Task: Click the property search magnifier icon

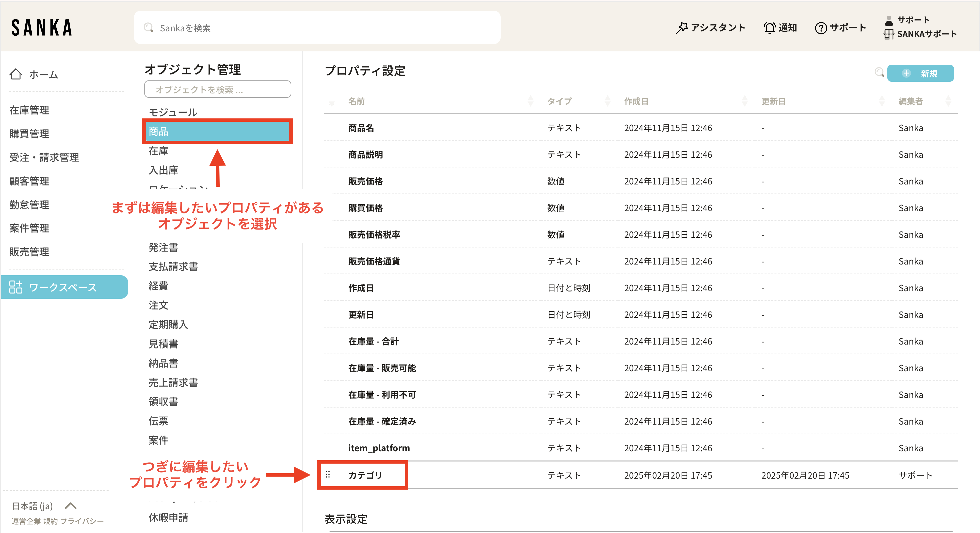Action: pyautogui.click(x=879, y=72)
